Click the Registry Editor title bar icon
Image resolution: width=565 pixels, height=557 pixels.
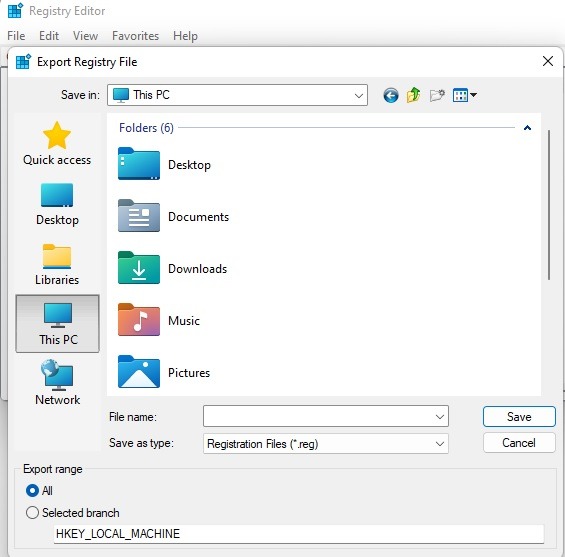pos(15,11)
